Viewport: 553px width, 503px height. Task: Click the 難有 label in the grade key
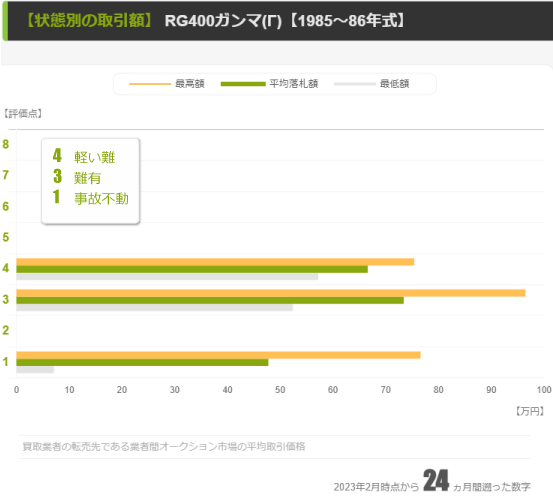(x=87, y=178)
